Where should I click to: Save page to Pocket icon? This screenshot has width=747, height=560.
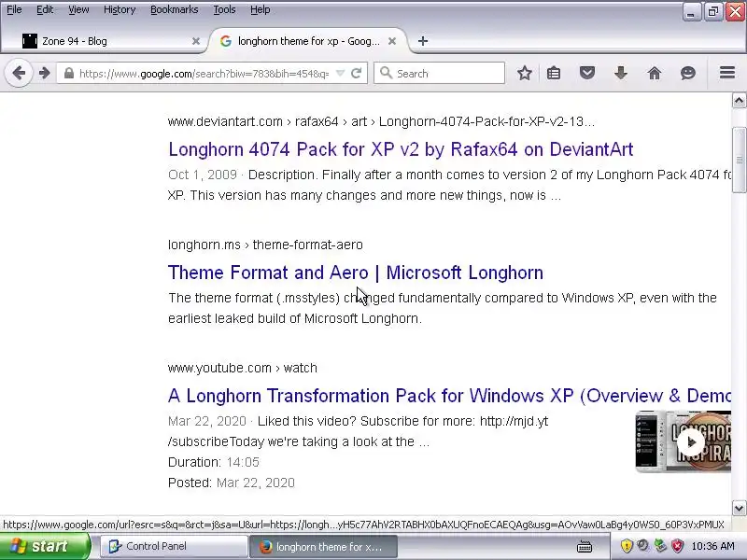coord(587,74)
